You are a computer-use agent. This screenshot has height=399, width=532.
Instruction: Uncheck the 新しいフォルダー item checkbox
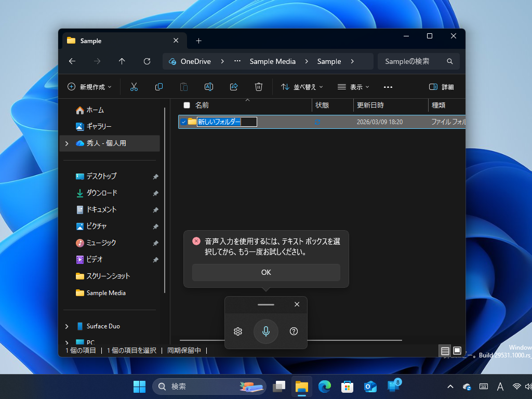[x=183, y=122]
